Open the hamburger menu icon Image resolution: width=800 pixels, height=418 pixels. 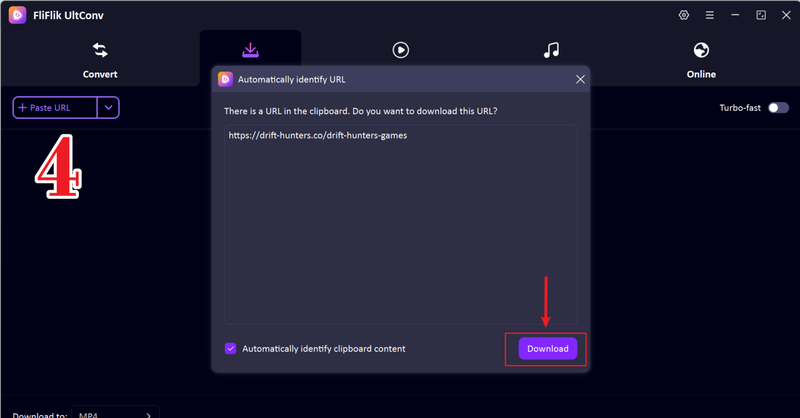[710, 15]
